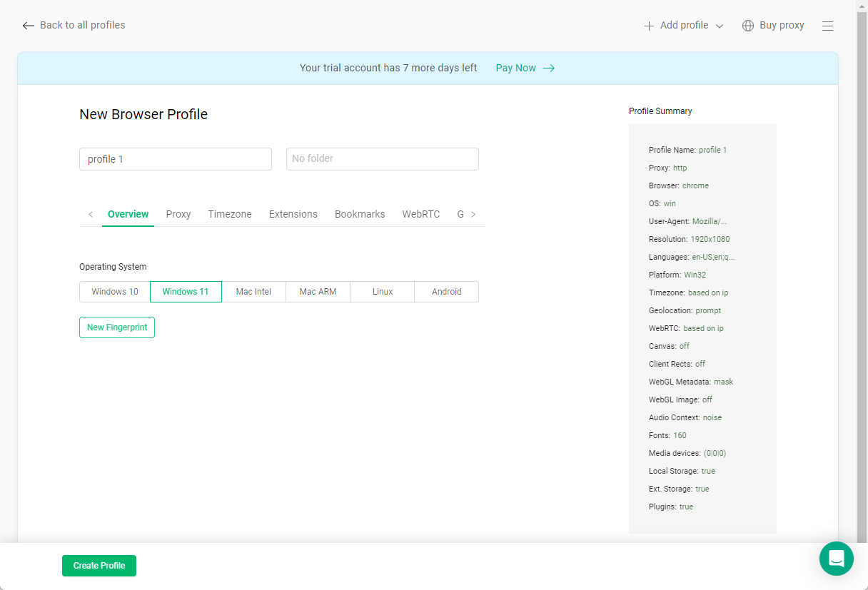Click the Fonts 160 summary entry
The width and height of the screenshot is (868, 590).
click(x=667, y=435)
